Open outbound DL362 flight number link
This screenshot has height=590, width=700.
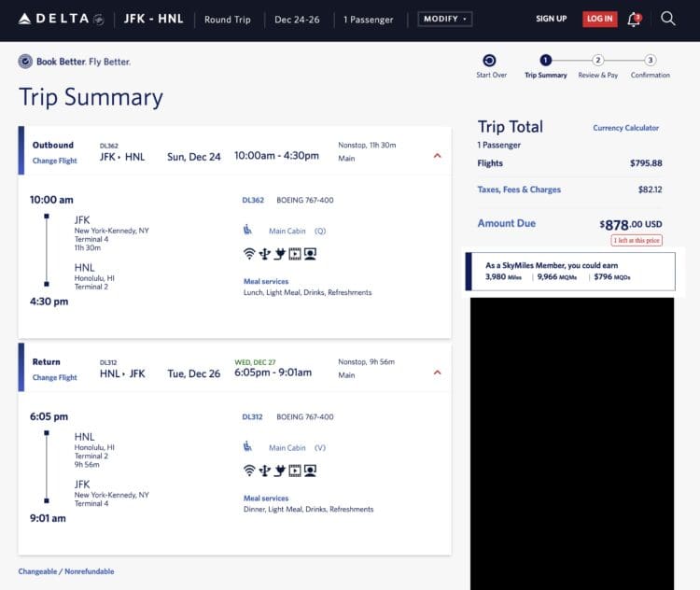pos(253,200)
